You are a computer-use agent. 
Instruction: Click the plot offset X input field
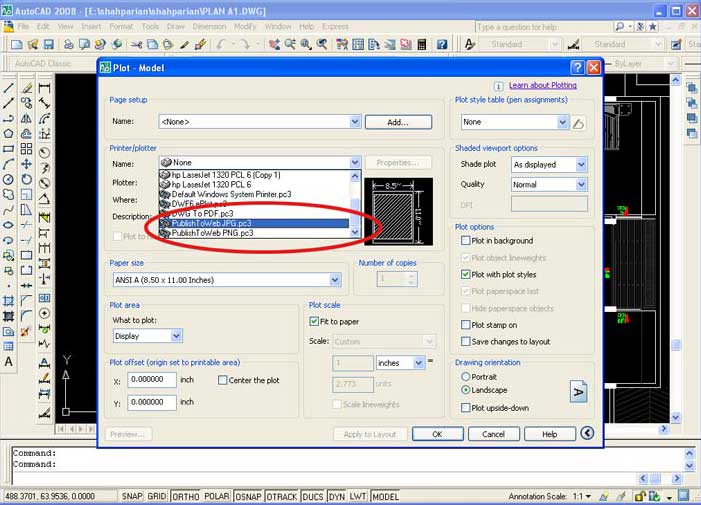(152, 379)
